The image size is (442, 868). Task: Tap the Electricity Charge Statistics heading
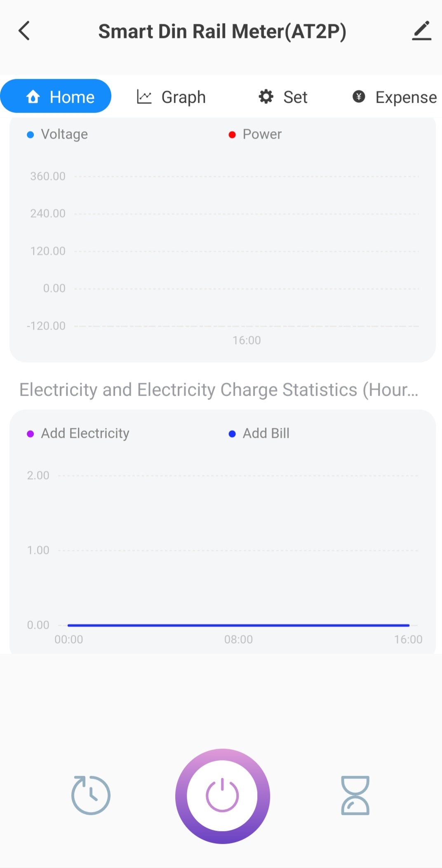coord(219,390)
